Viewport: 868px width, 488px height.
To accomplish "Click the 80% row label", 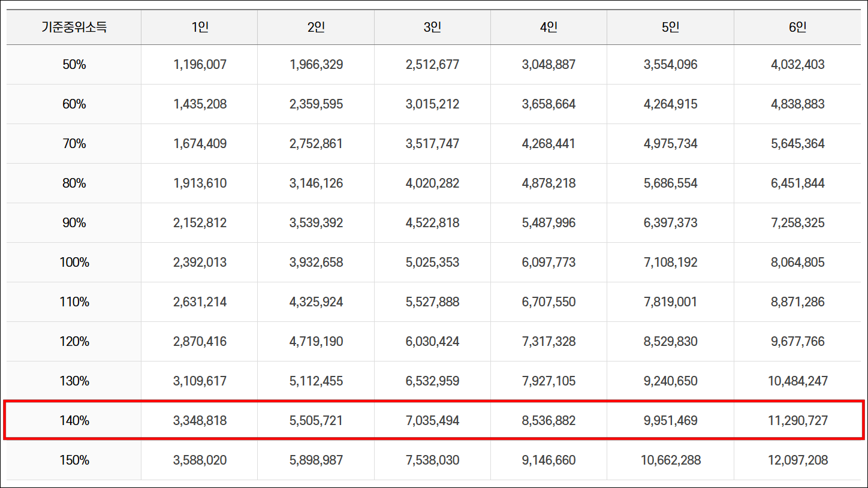I will tap(74, 183).
